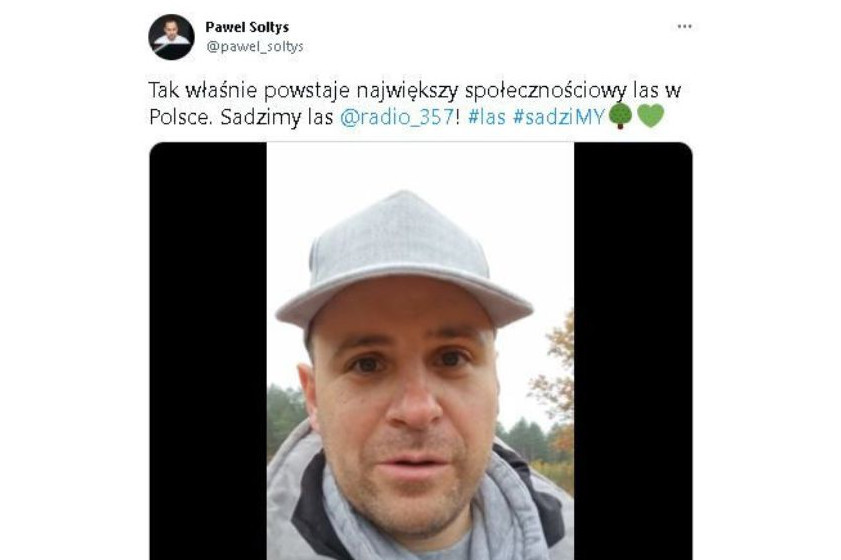The image size is (841, 560).
Task: Click the words 'Polsce. Sadzimy las' in tweet
Action: pyautogui.click(x=241, y=116)
